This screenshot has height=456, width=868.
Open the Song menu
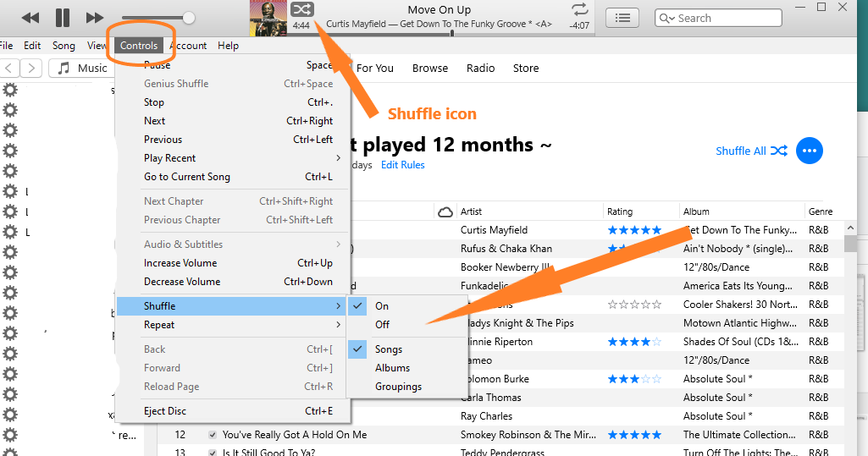pos(64,46)
